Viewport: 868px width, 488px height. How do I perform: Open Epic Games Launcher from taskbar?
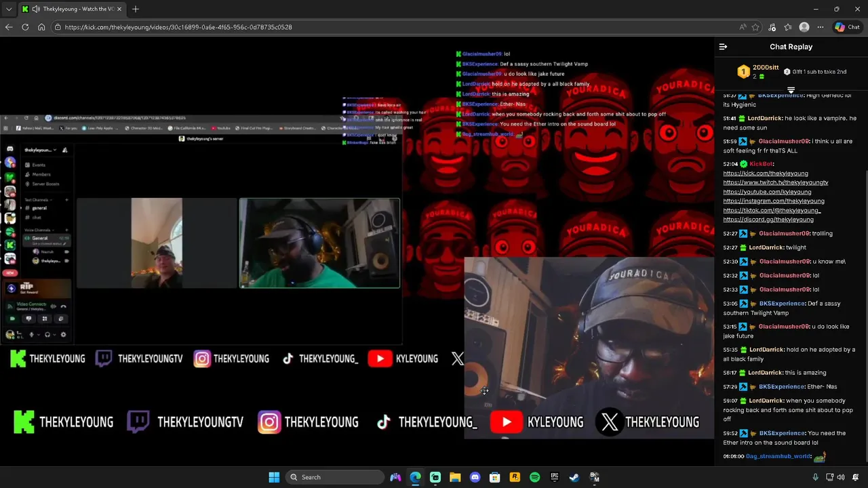tap(554, 477)
